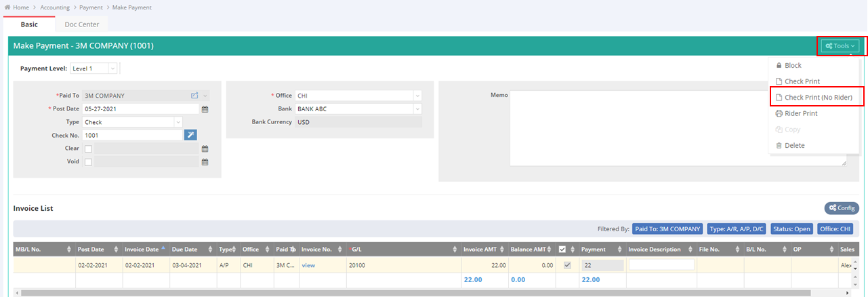Open the invoice view link
The image size is (868, 297).
tap(309, 265)
